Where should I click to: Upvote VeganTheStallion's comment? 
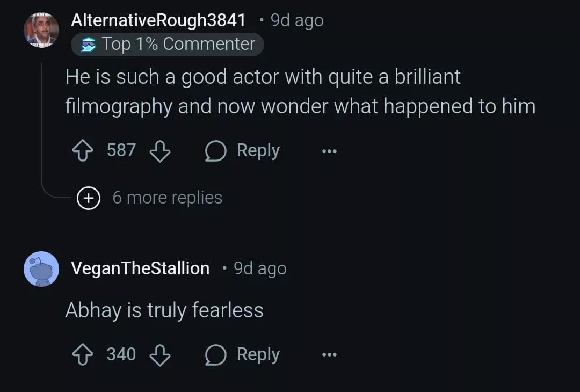[82, 355]
